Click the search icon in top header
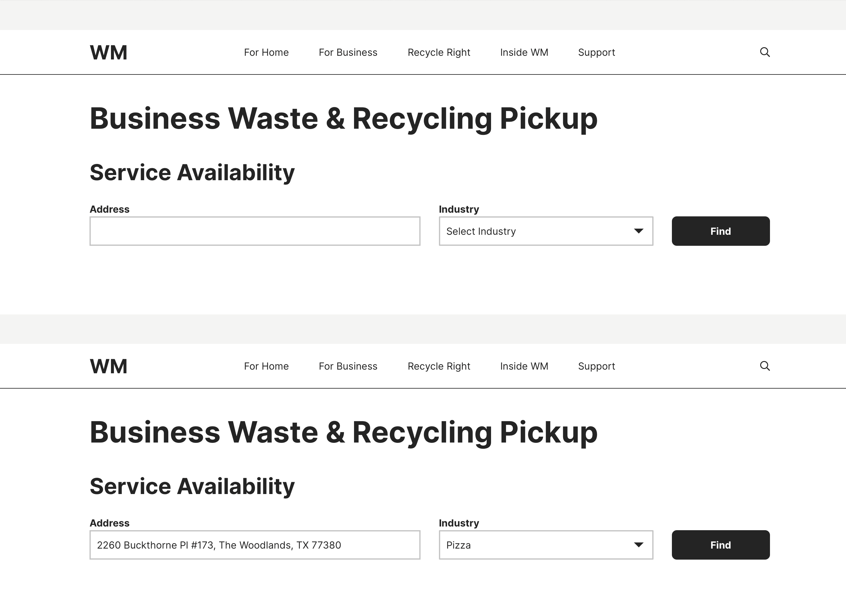 point(765,52)
